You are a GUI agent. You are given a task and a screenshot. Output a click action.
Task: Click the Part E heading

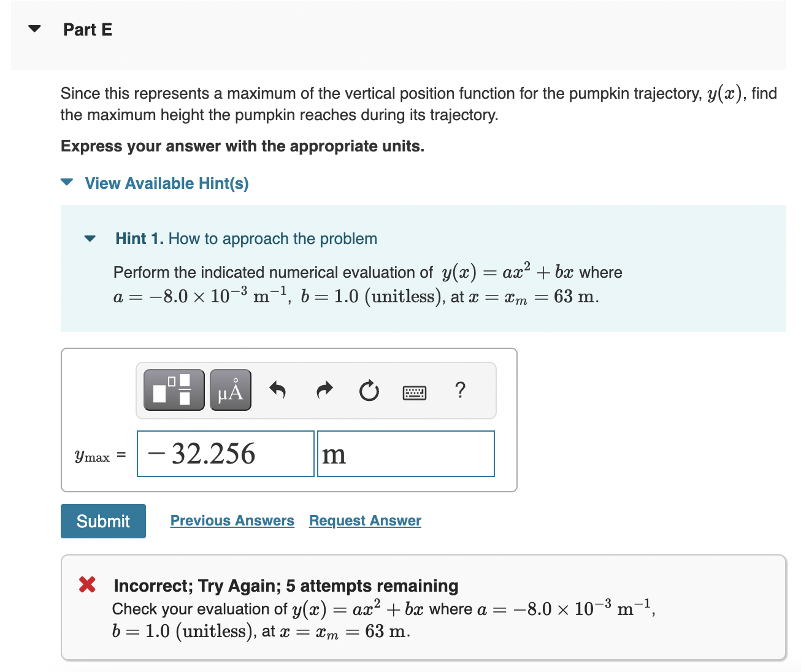(87, 29)
